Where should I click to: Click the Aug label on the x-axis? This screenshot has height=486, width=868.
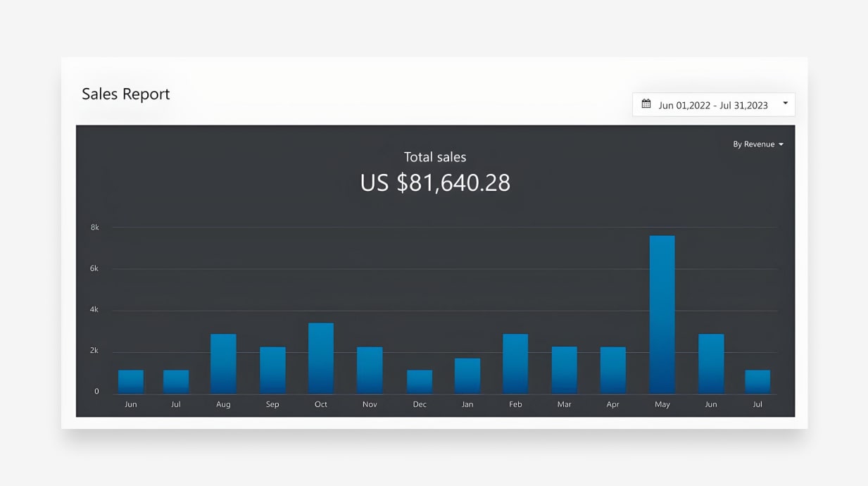coord(223,404)
